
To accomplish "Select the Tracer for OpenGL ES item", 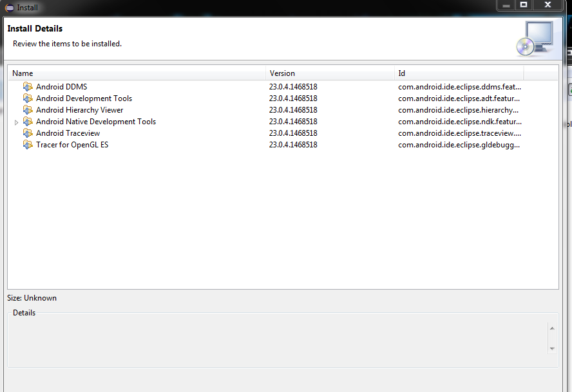I will point(72,145).
